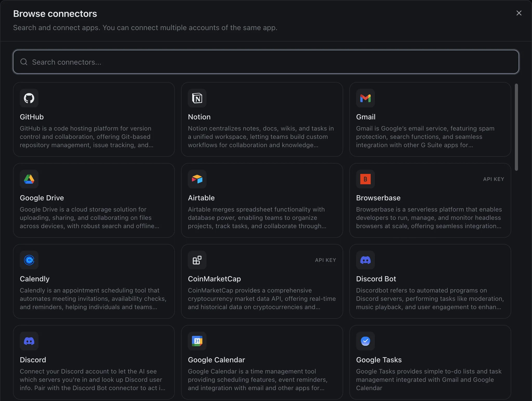Open the Browserbase connector title
The width and height of the screenshot is (532, 401).
(x=378, y=198)
